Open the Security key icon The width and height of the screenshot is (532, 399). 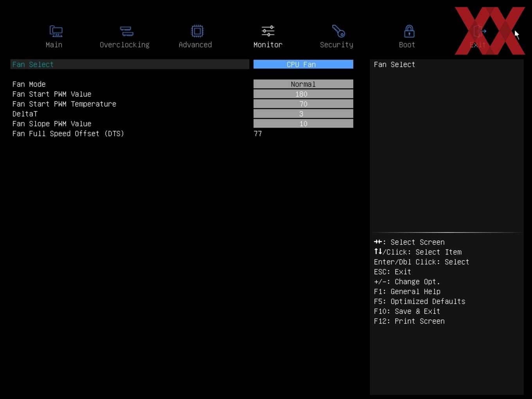tap(338, 31)
